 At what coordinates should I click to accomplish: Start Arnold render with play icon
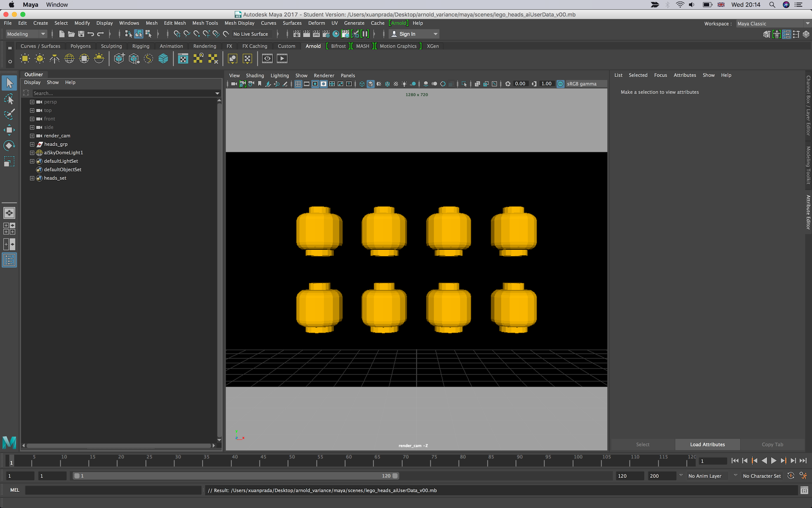click(x=282, y=58)
